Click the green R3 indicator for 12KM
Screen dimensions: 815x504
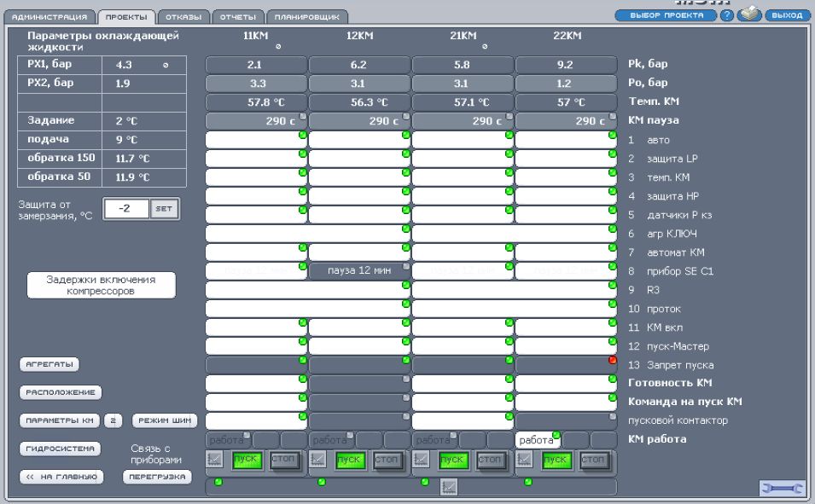(406, 285)
